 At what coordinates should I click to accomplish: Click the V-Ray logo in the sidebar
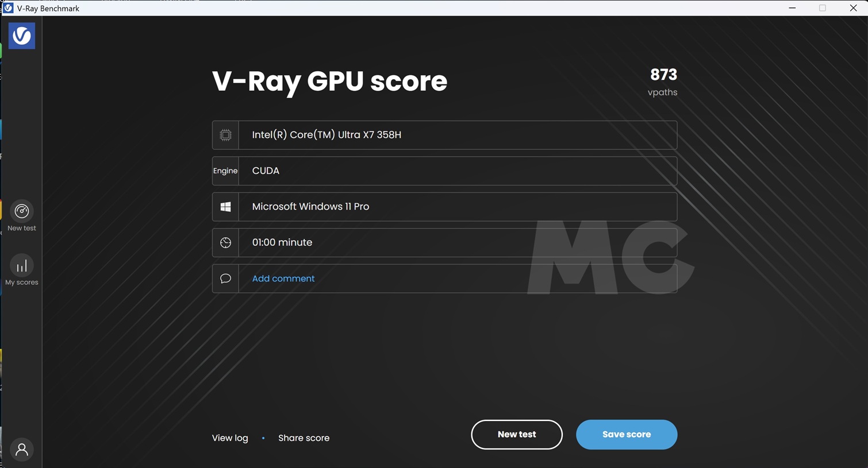tap(22, 36)
